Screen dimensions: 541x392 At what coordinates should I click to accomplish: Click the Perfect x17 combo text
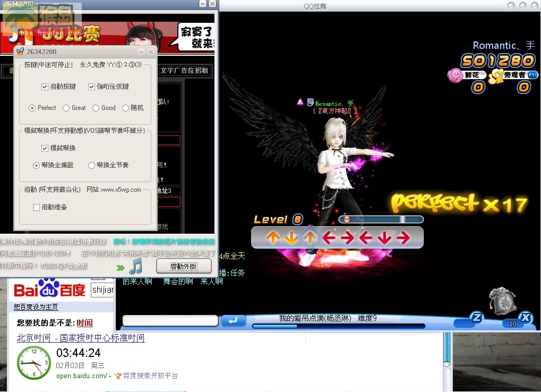459,203
